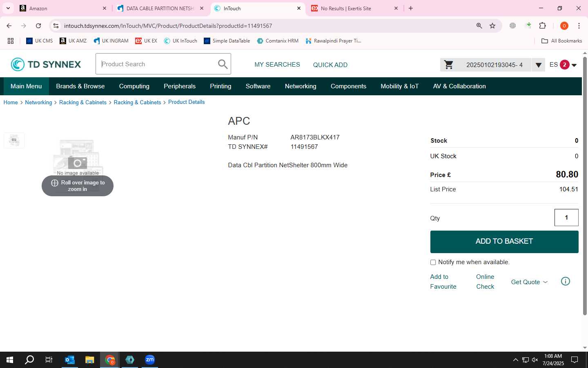
Task: Open the Components menu
Action: point(348,86)
